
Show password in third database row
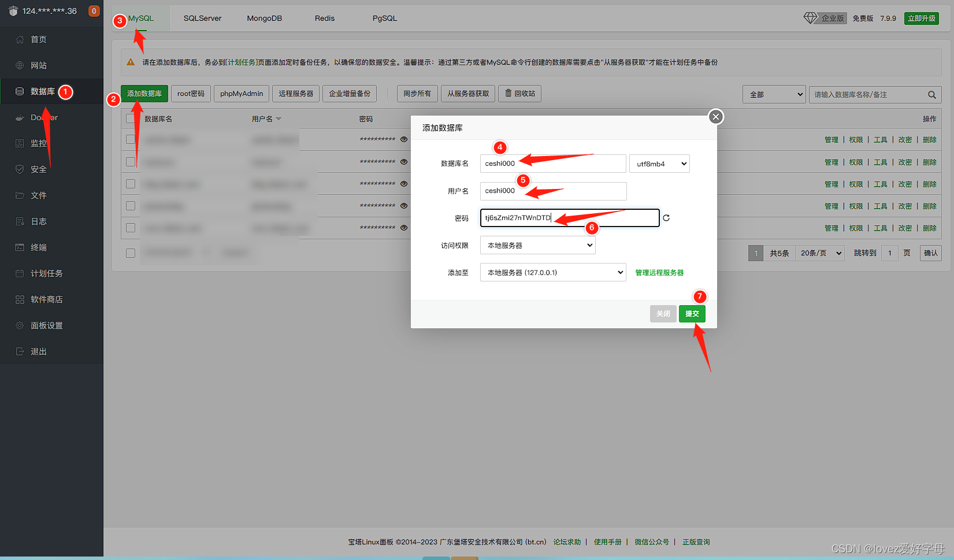pos(404,184)
